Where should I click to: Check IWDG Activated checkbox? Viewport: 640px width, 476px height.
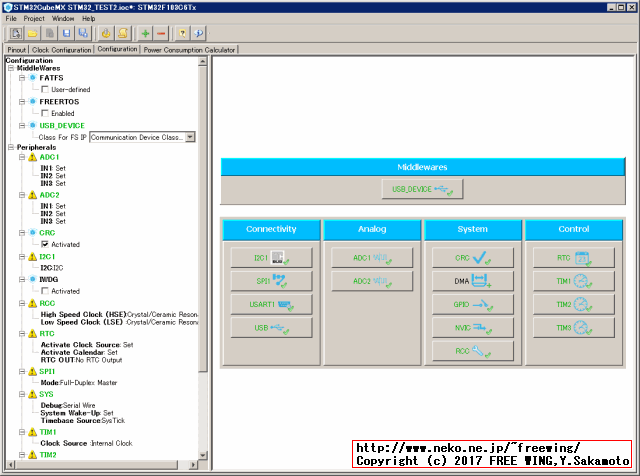pyautogui.click(x=45, y=291)
